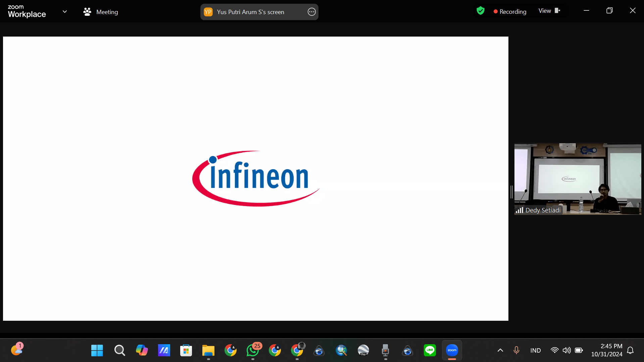Open Windows Search from taskbar
The width and height of the screenshot is (644, 362).
pyautogui.click(x=119, y=350)
